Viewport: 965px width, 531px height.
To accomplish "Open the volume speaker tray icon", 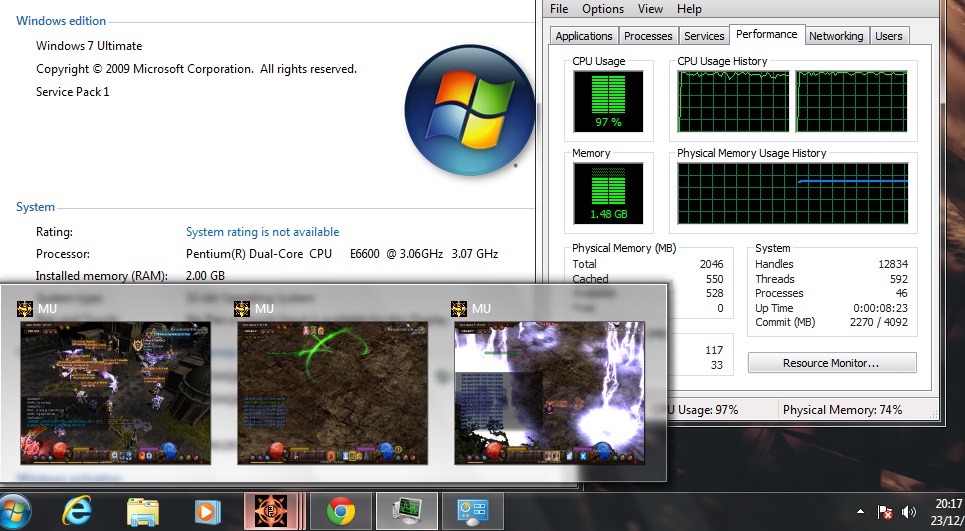I will point(908,512).
